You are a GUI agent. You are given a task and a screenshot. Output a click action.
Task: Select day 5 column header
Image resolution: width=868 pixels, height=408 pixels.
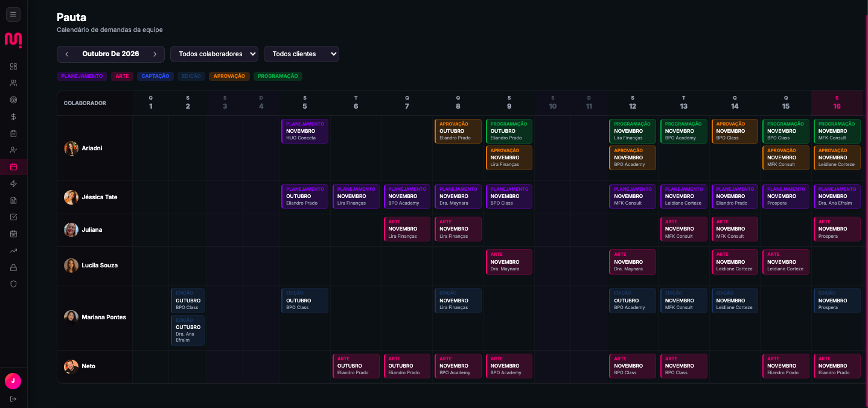(305, 103)
